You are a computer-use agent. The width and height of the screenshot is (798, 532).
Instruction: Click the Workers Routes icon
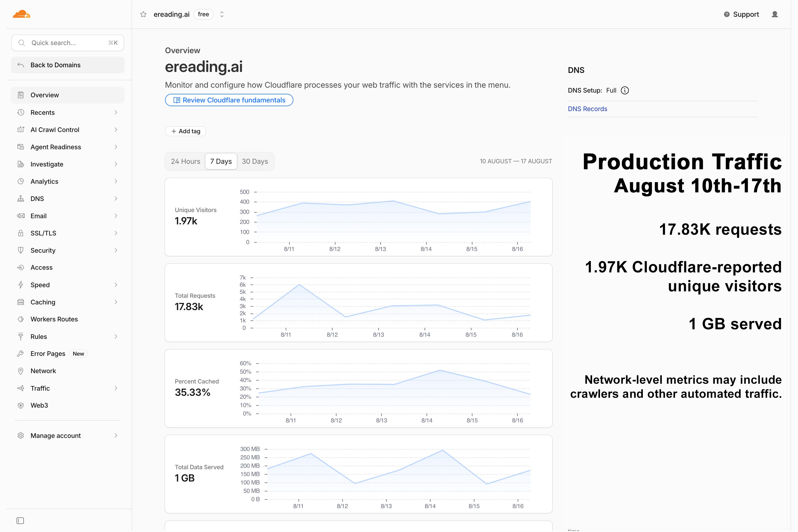point(21,319)
